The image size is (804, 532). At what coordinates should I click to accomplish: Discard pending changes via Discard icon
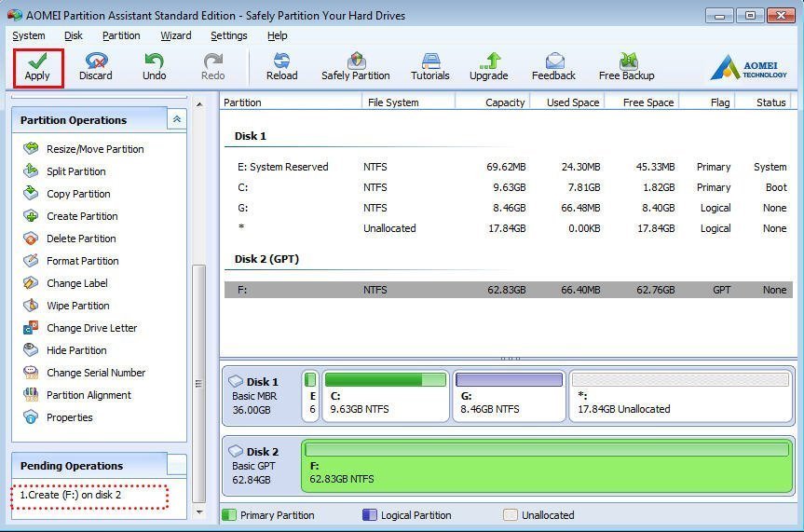(x=96, y=67)
